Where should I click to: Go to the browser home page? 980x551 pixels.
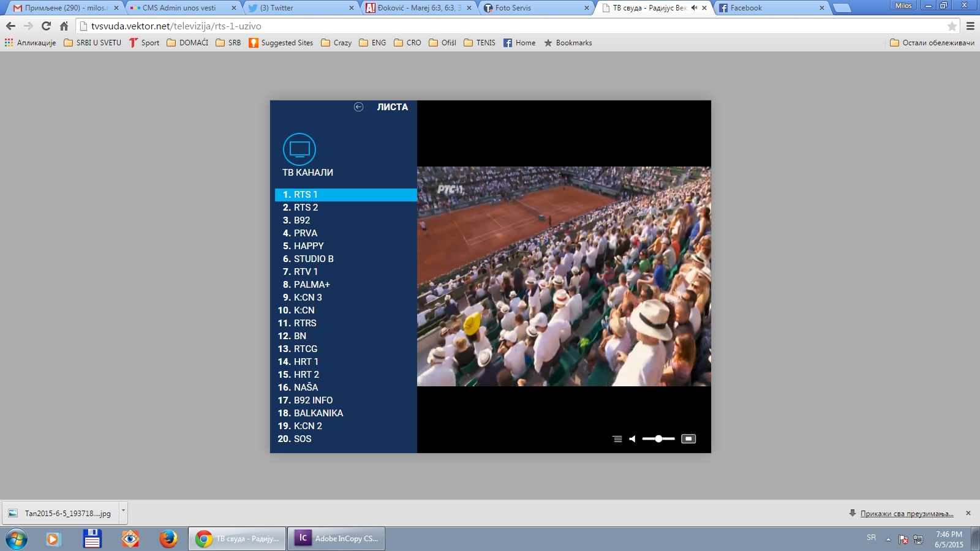click(64, 26)
